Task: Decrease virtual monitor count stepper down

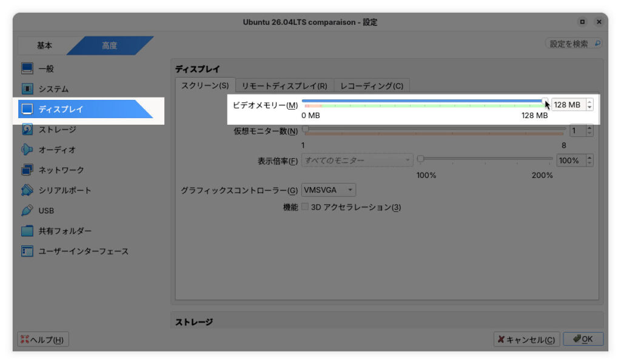Action: pyautogui.click(x=589, y=133)
